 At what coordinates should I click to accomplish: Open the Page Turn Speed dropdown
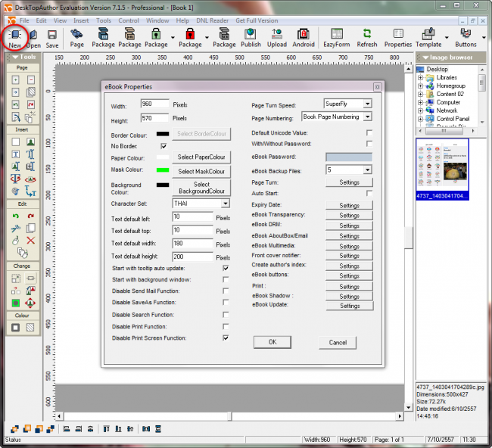367,104
